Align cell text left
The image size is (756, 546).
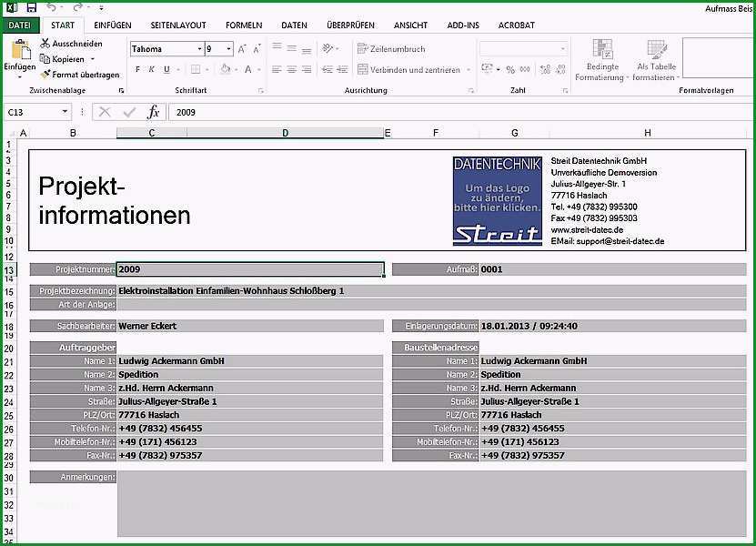tap(277, 69)
